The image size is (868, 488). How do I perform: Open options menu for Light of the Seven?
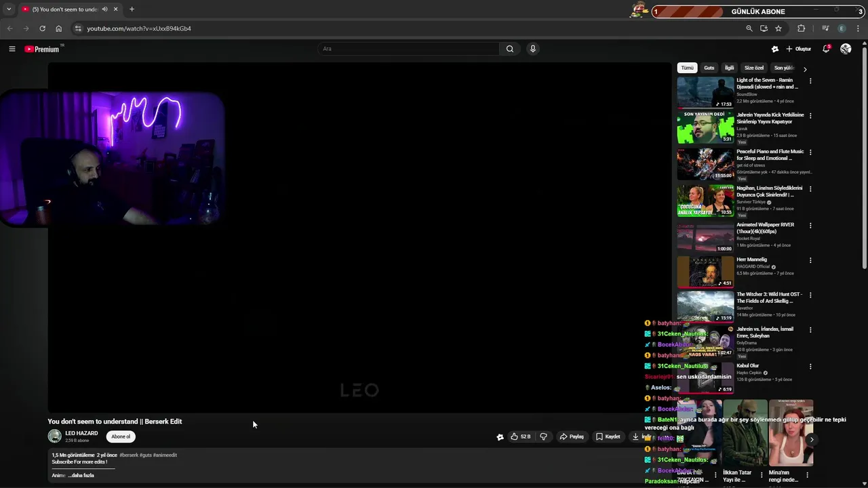point(810,81)
